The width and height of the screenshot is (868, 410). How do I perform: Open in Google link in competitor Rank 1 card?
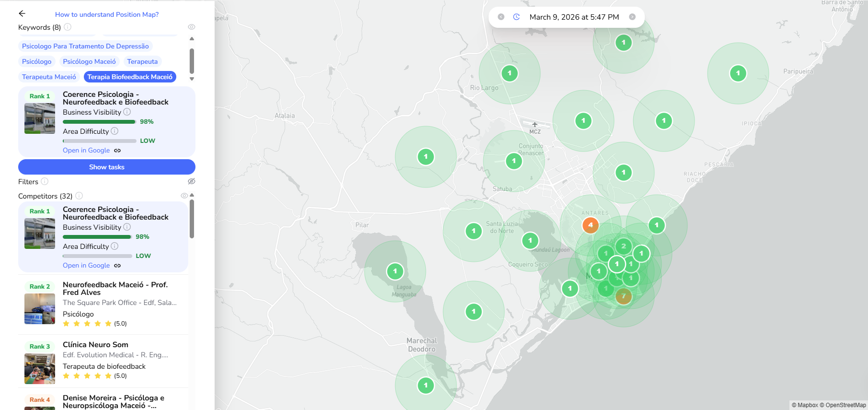86,265
